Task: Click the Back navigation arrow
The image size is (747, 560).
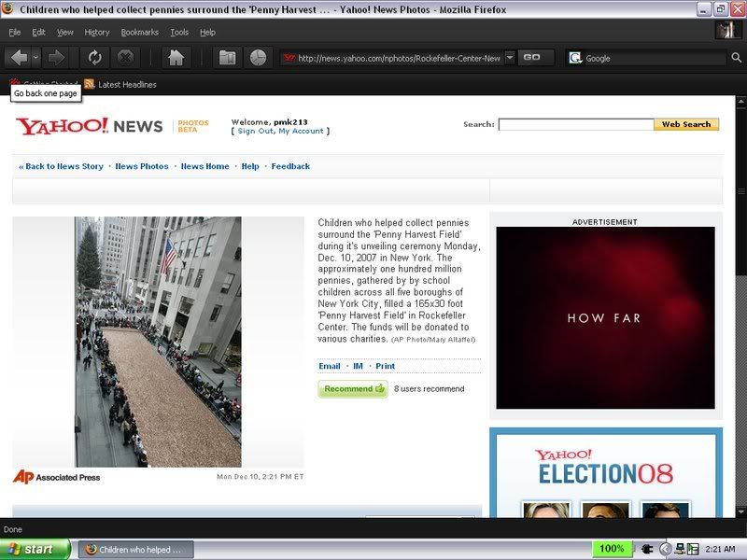Action: (x=19, y=58)
